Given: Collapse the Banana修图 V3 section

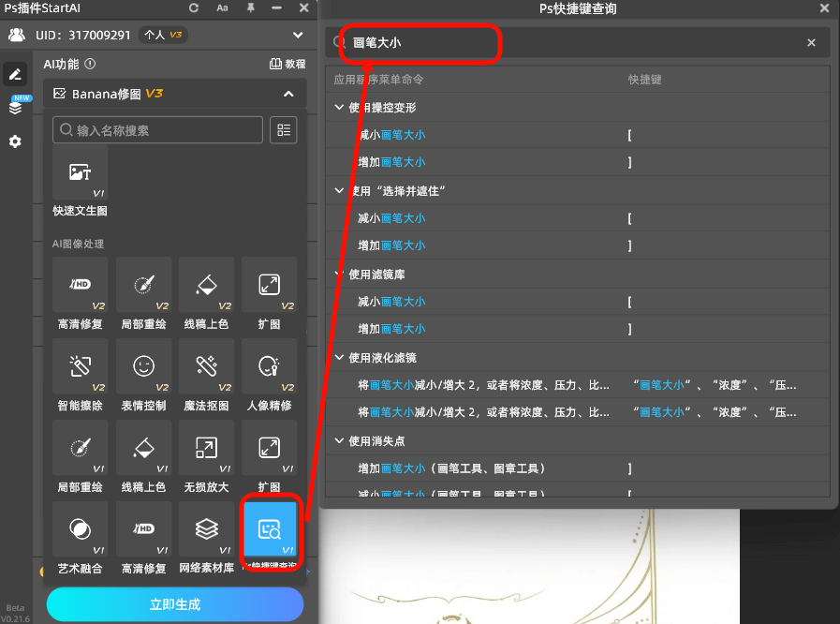Looking at the screenshot, I should (290, 94).
